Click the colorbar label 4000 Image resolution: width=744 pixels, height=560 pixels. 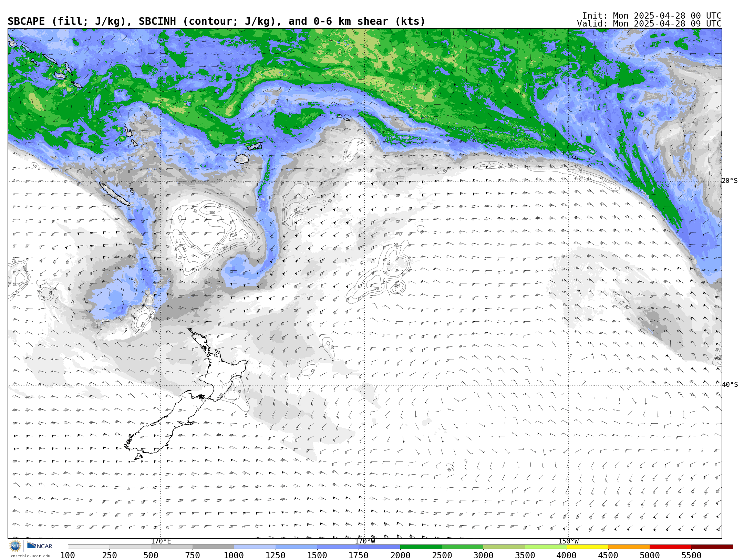coord(567,555)
